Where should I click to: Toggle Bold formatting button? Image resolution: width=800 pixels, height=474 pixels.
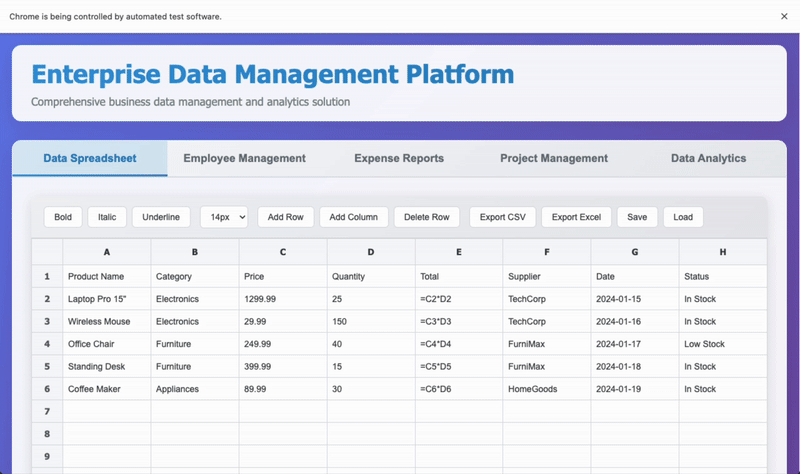pyautogui.click(x=63, y=217)
